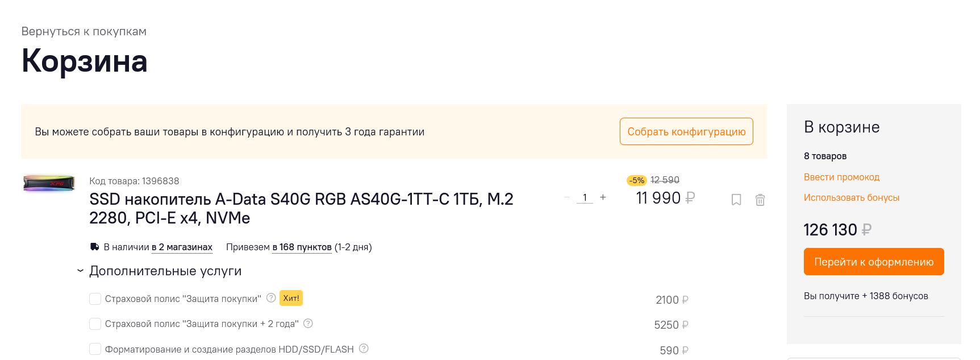Screen dimensions: 980x360
Task: Click the bookmark icon to save item
Action: tap(736, 200)
